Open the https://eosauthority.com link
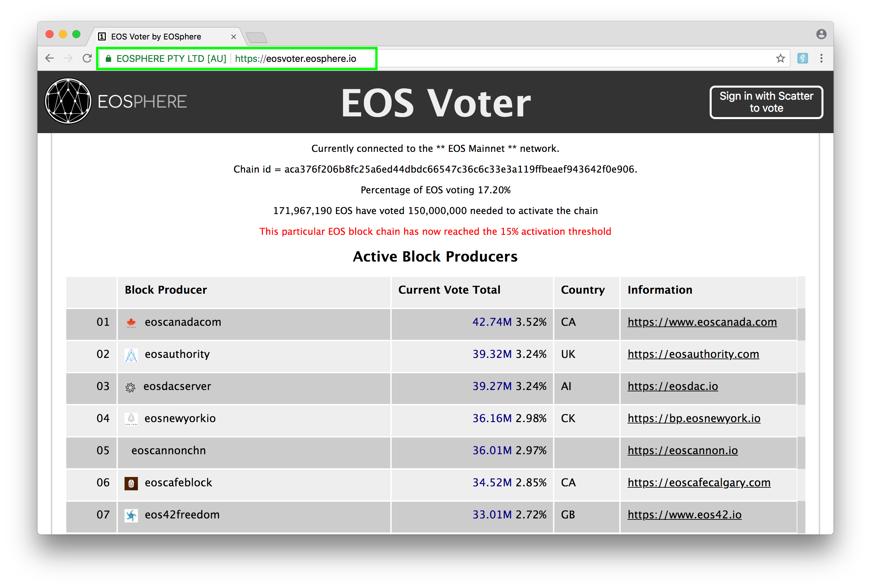Image resolution: width=871 pixels, height=588 pixels. (x=693, y=354)
